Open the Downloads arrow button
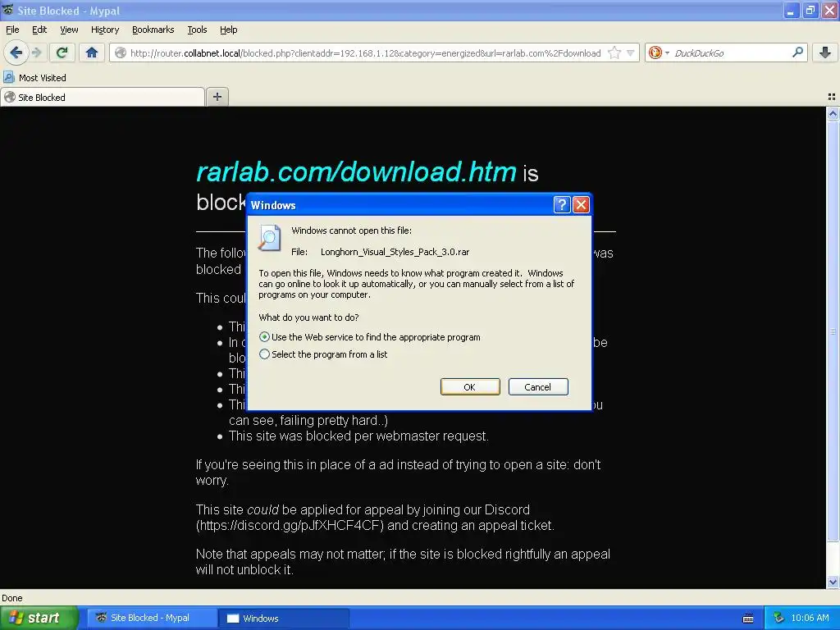This screenshot has height=630, width=840. (x=825, y=52)
